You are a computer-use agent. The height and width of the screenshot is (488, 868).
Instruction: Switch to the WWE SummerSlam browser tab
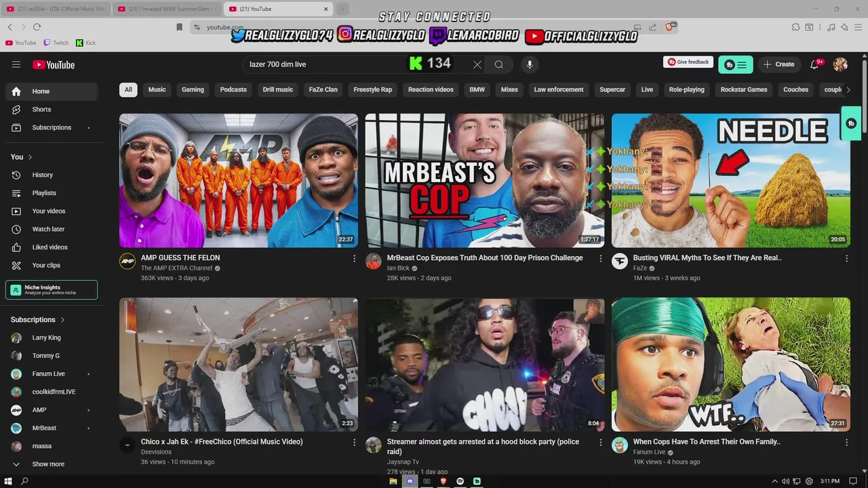(x=167, y=9)
